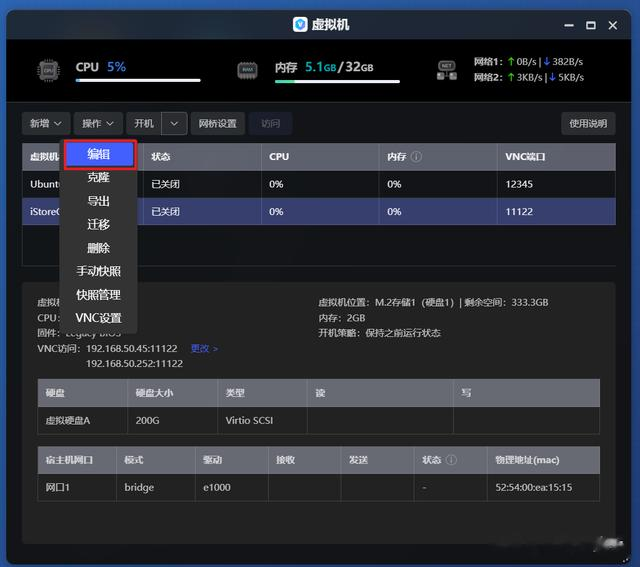Click the 更改 link beside VNC访问
Image resolution: width=640 pixels, height=567 pixels.
pyautogui.click(x=204, y=348)
